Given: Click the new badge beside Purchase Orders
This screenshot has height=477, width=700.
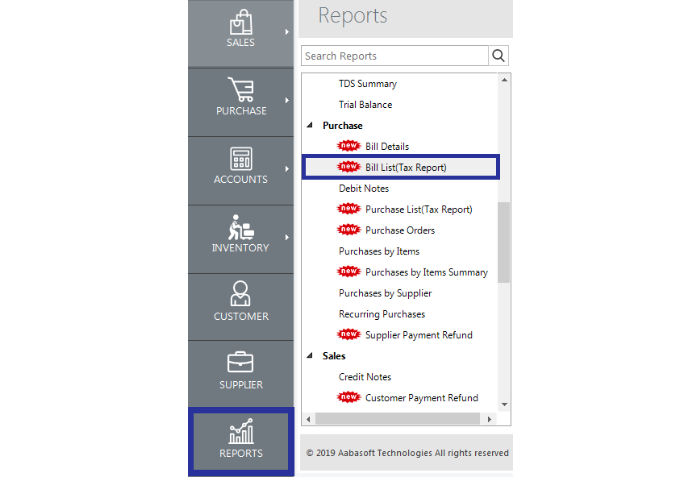Looking at the screenshot, I should (349, 230).
